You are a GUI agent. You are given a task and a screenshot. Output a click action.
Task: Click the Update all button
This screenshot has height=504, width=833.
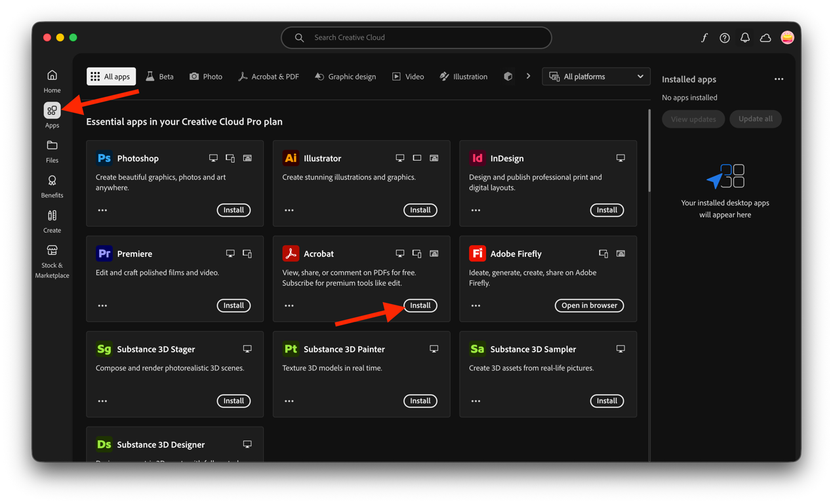pyautogui.click(x=756, y=119)
